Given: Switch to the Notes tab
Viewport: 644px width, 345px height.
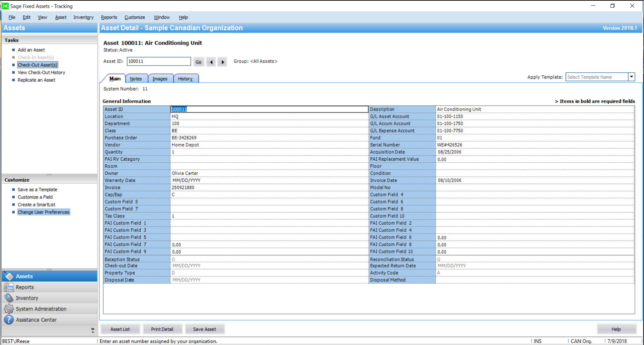Looking at the screenshot, I should click(x=136, y=79).
